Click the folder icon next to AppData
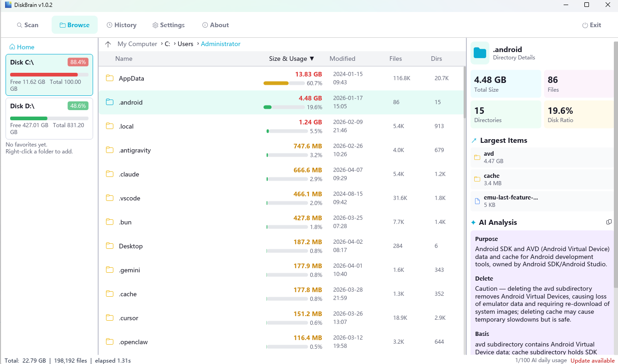 tap(111, 78)
